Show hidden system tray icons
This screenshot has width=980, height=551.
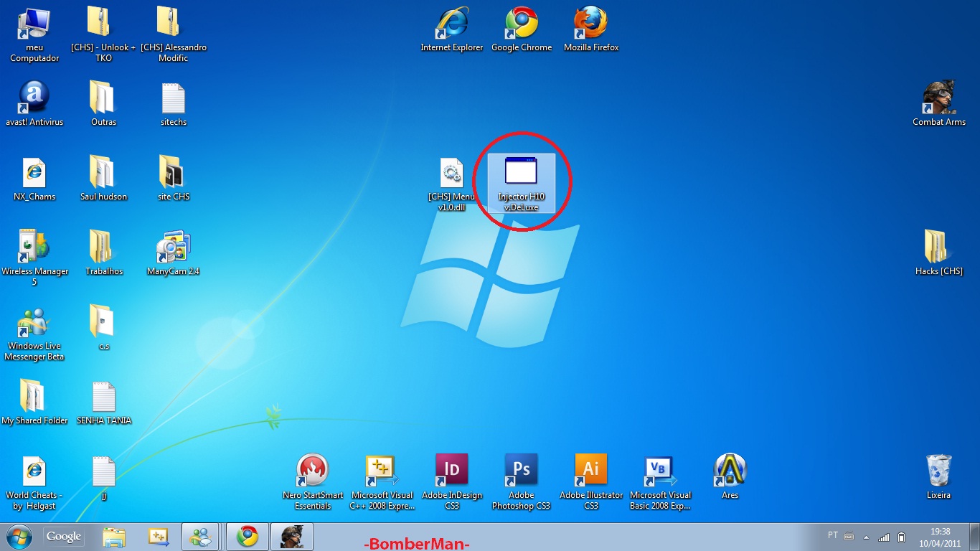coord(867,537)
